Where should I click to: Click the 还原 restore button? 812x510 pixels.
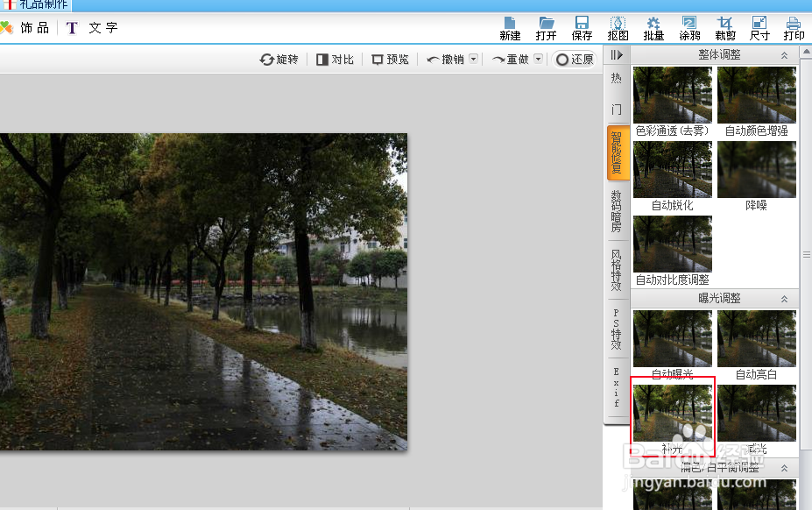click(575, 60)
